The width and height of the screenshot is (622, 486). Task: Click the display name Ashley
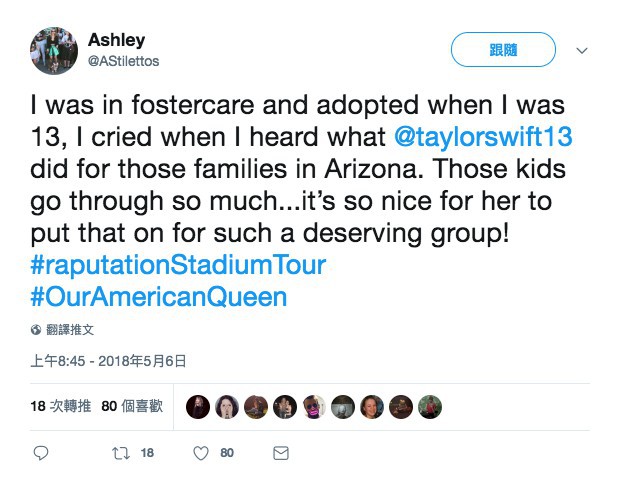point(116,40)
